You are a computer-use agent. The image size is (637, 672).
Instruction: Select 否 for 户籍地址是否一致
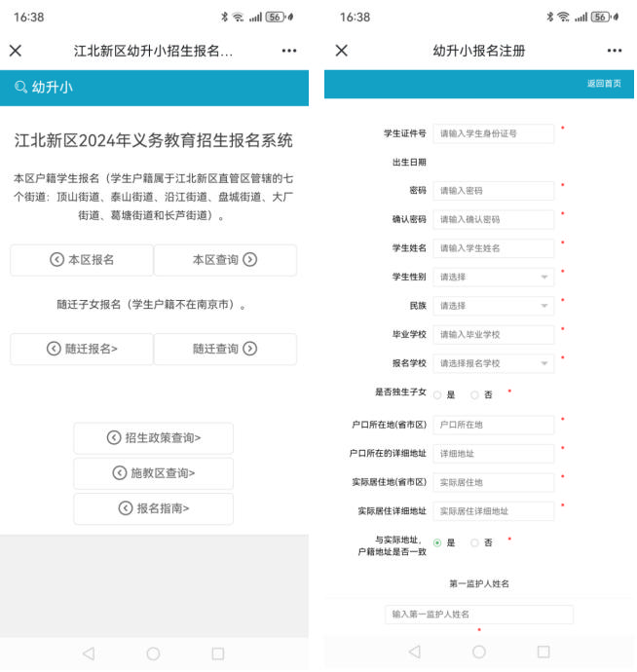(474, 542)
